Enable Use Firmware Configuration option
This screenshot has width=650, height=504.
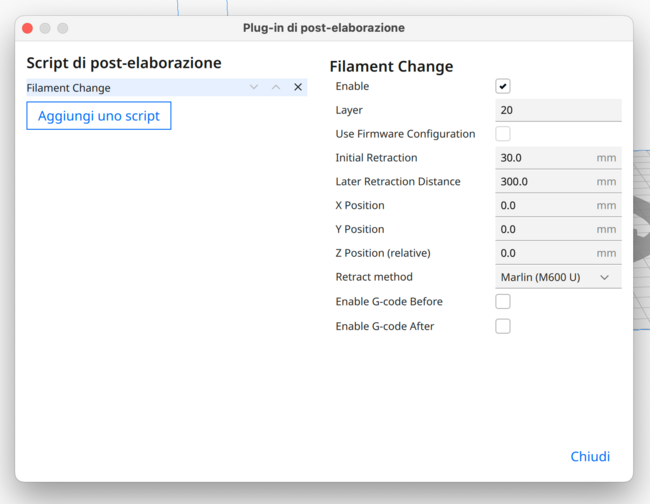point(503,134)
